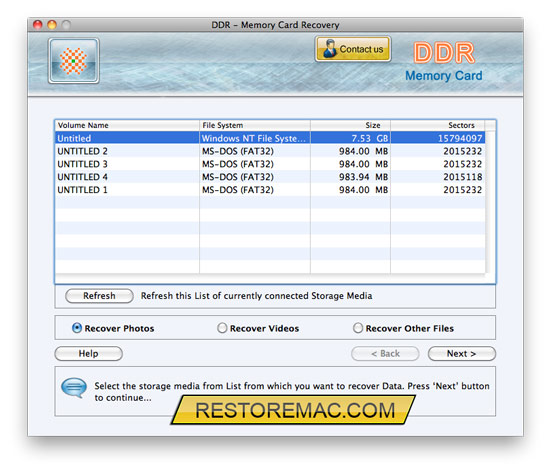Select the Recover Videos radio button
This screenshot has width=550, height=473.
tap(222, 328)
